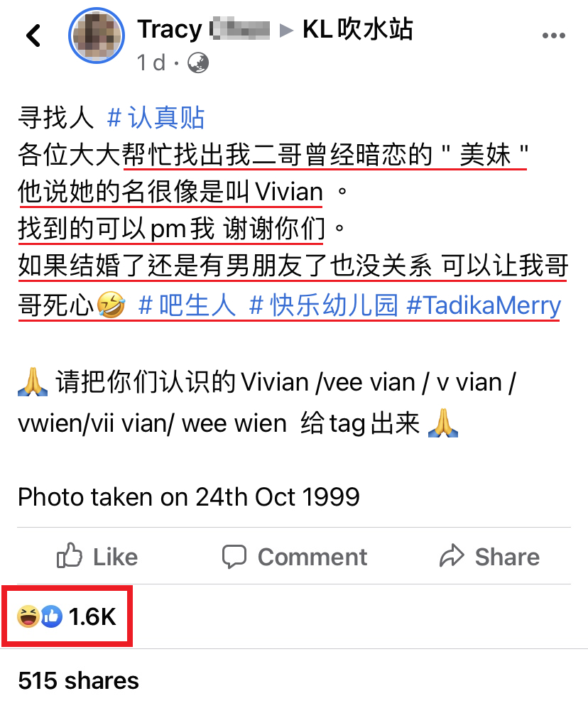Open the #快乐幼儿园 hashtag
Image resolution: width=588 pixels, height=713 pixels.
pyautogui.click(x=323, y=305)
